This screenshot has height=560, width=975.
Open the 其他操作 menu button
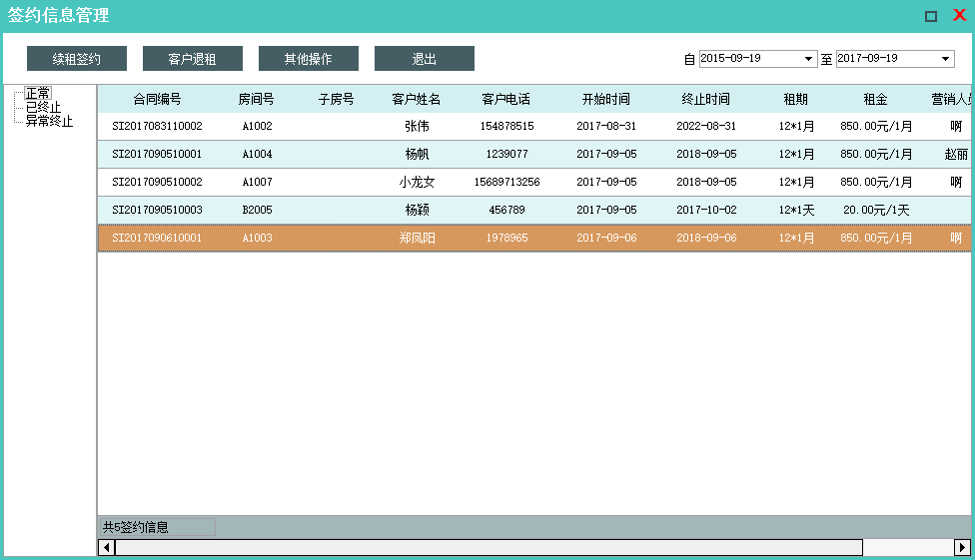coord(309,59)
